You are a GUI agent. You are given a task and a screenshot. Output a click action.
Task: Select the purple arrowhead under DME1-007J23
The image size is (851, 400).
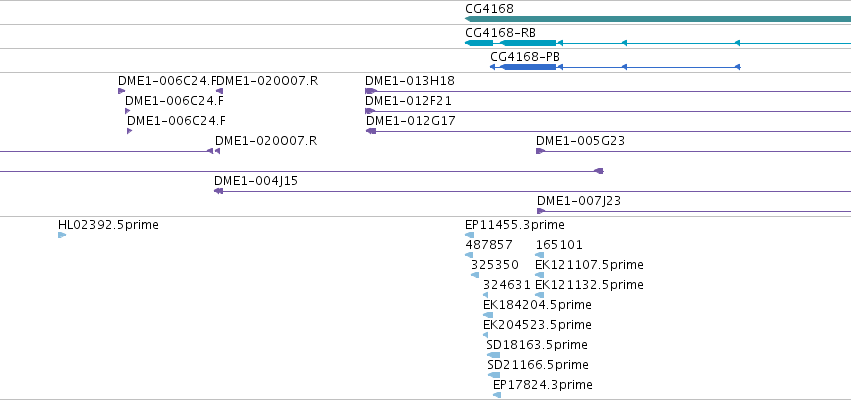pos(541,211)
